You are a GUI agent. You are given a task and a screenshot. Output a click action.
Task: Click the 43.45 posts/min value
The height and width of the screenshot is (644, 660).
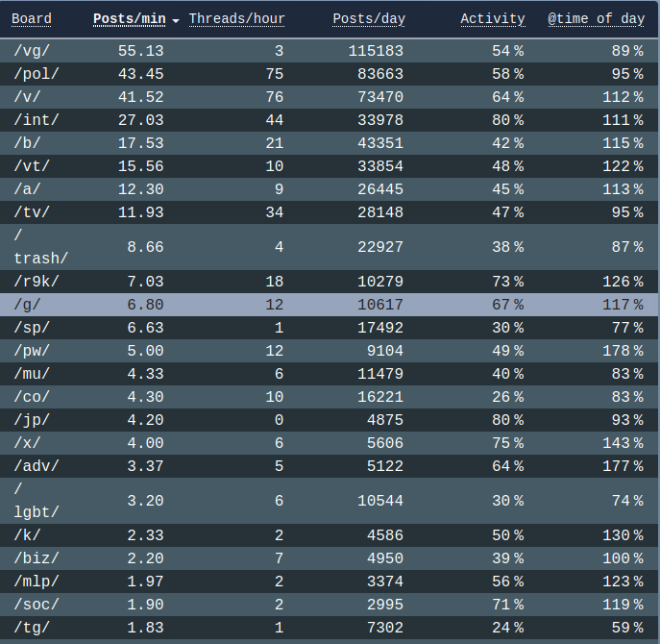coord(140,74)
